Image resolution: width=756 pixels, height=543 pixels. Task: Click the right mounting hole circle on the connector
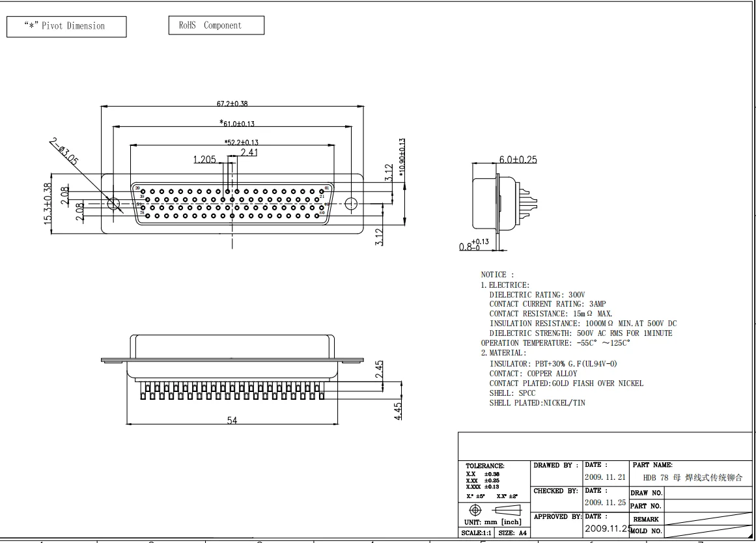click(351, 204)
